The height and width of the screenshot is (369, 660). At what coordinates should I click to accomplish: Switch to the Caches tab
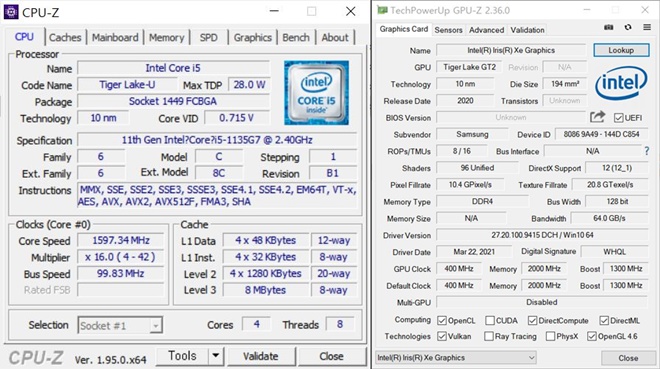(65, 37)
